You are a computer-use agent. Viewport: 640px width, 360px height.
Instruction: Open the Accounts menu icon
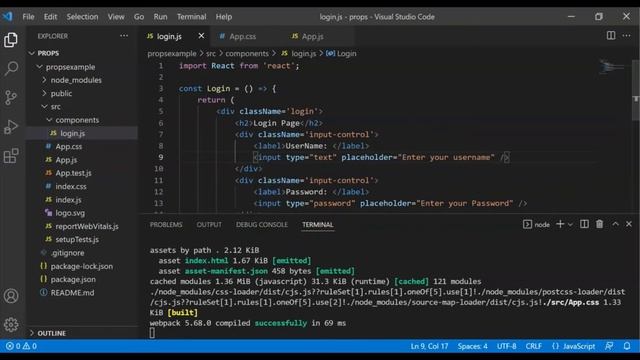pos(11,296)
